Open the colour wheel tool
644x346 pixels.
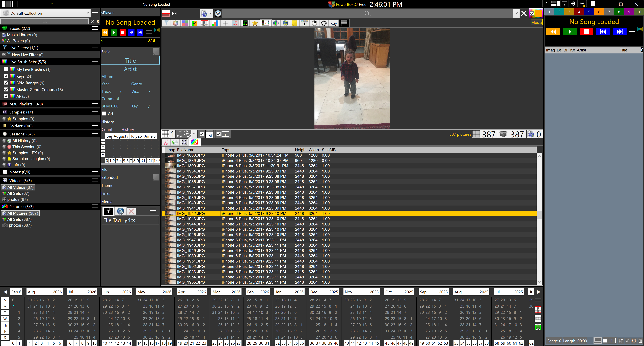coord(175,23)
